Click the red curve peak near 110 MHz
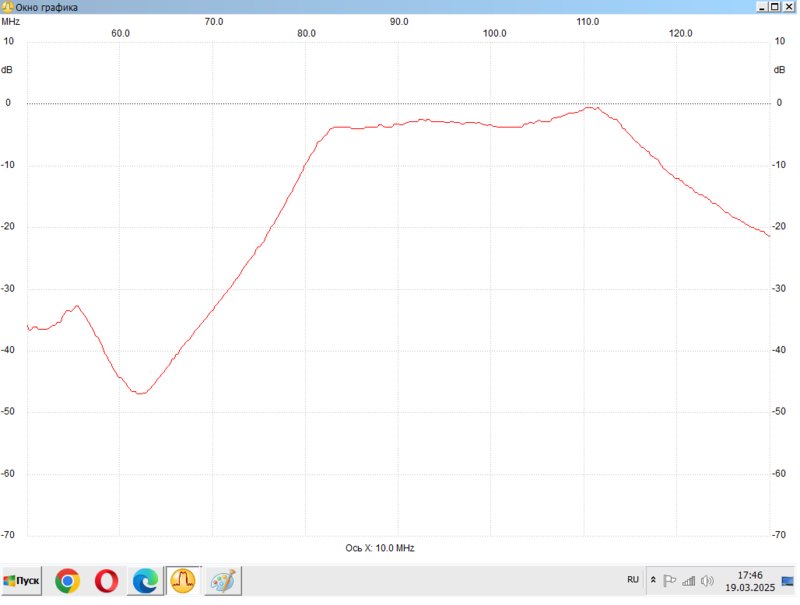The width and height of the screenshot is (800, 605). point(591,108)
